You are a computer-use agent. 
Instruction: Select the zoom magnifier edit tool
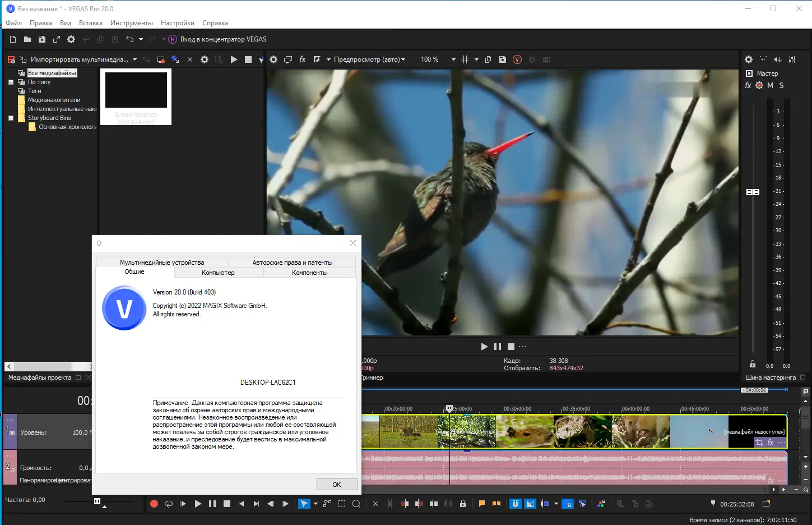(x=356, y=504)
